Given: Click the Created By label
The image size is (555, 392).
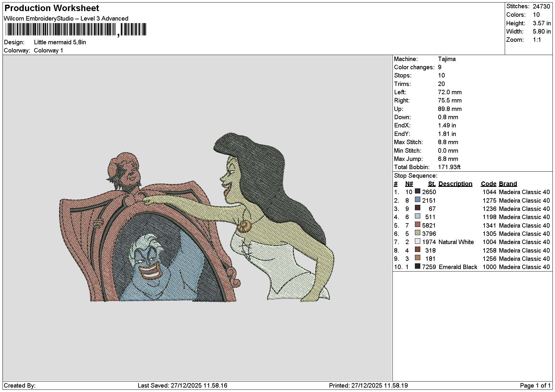Looking at the screenshot, I should coord(20,386).
